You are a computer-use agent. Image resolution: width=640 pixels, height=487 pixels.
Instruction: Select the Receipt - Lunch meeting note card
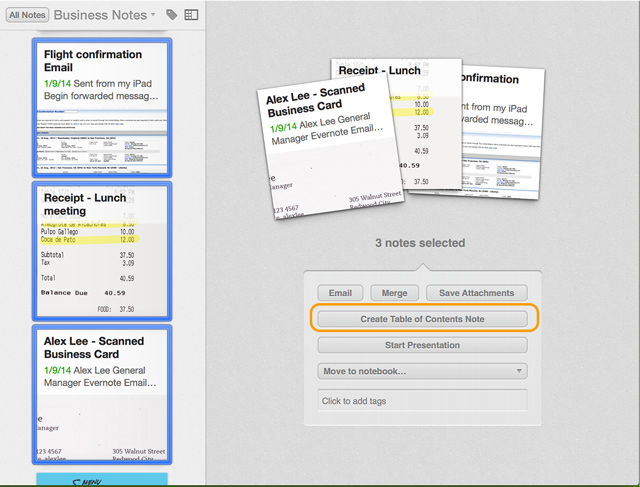tap(102, 251)
